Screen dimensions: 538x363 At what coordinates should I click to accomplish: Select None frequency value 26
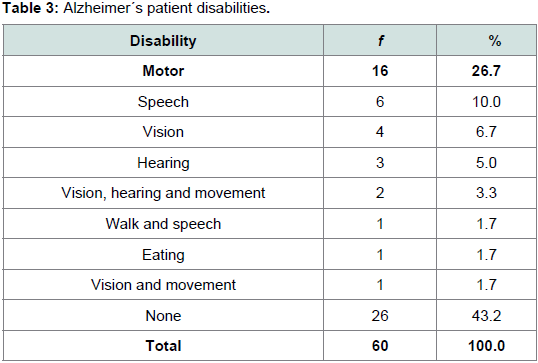(x=380, y=316)
